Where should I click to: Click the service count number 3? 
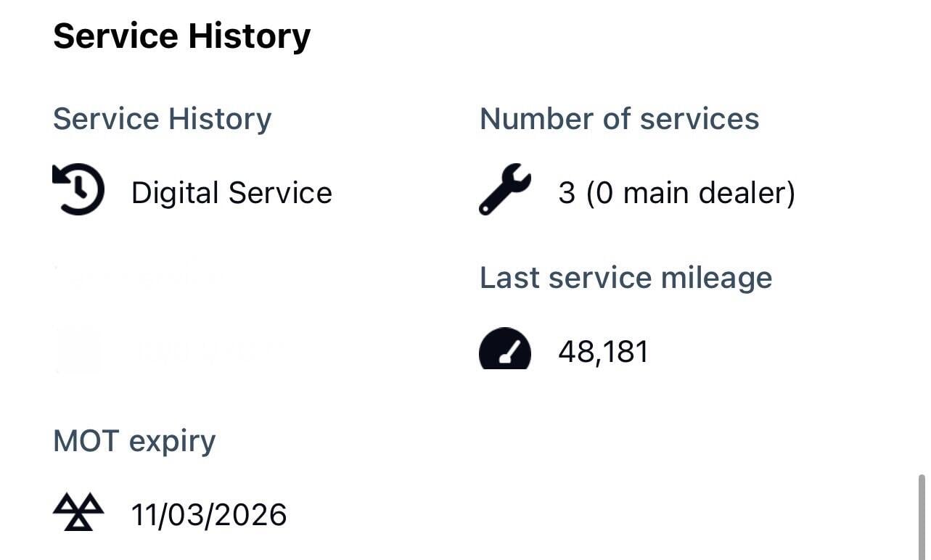point(566,193)
